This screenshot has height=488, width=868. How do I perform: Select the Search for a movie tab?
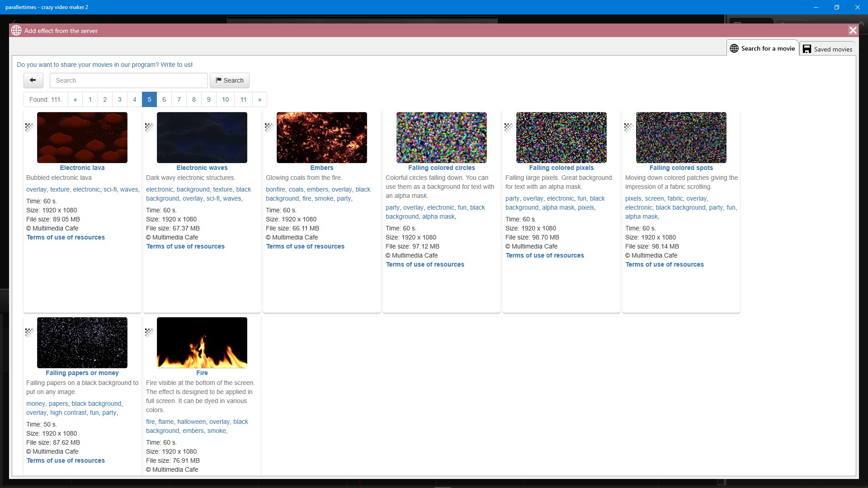tap(767, 48)
